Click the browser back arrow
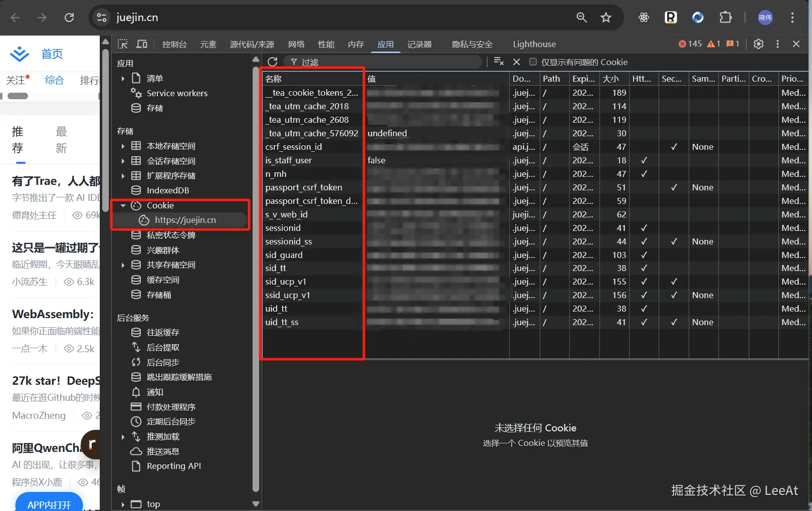 15,18
